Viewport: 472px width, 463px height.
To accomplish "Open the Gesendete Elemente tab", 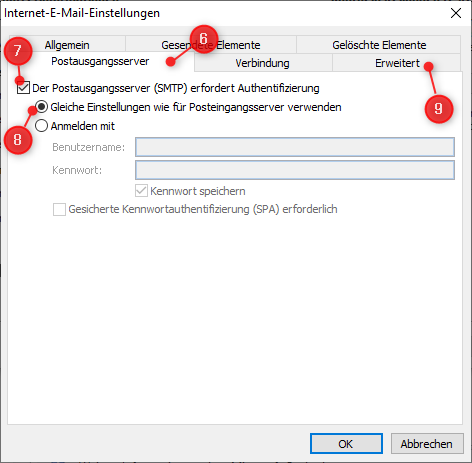I will coord(211,45).
